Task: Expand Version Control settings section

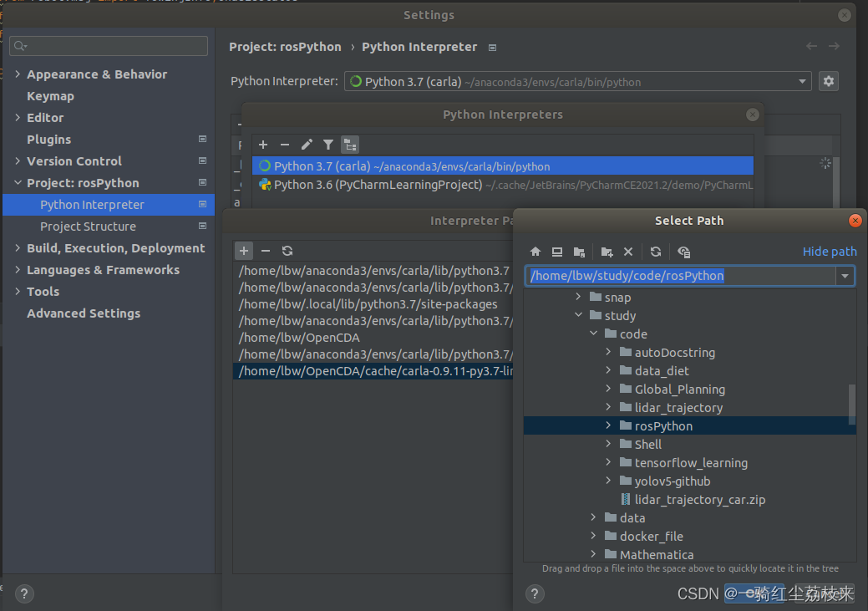Action: click(x=18, y=160)
